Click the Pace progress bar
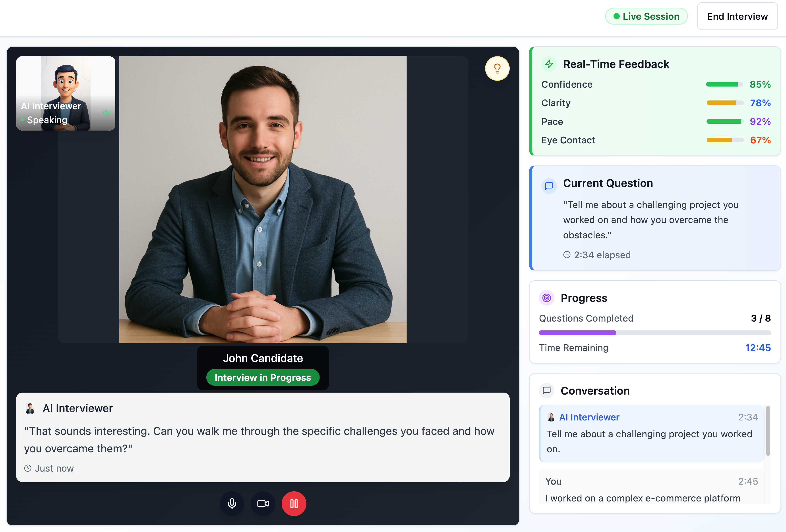This screenshot has height=532, width=786. (725, 121)
